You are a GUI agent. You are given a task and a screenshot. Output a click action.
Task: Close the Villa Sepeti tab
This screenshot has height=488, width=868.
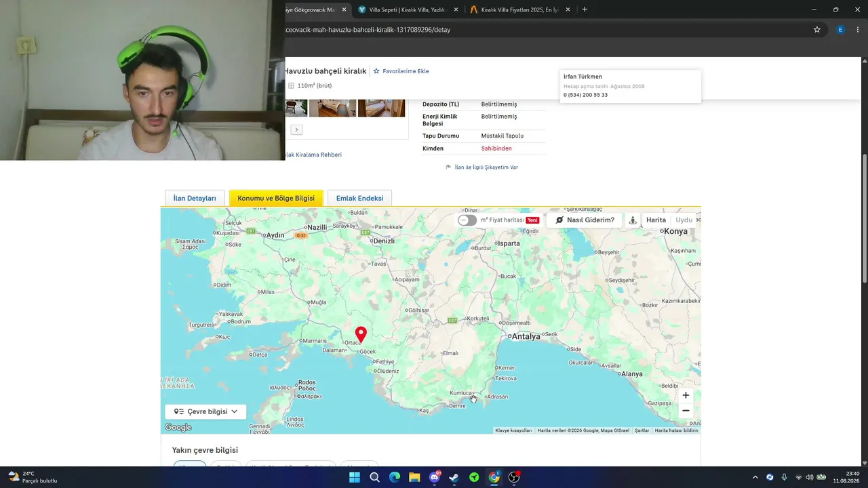point(456,9)
